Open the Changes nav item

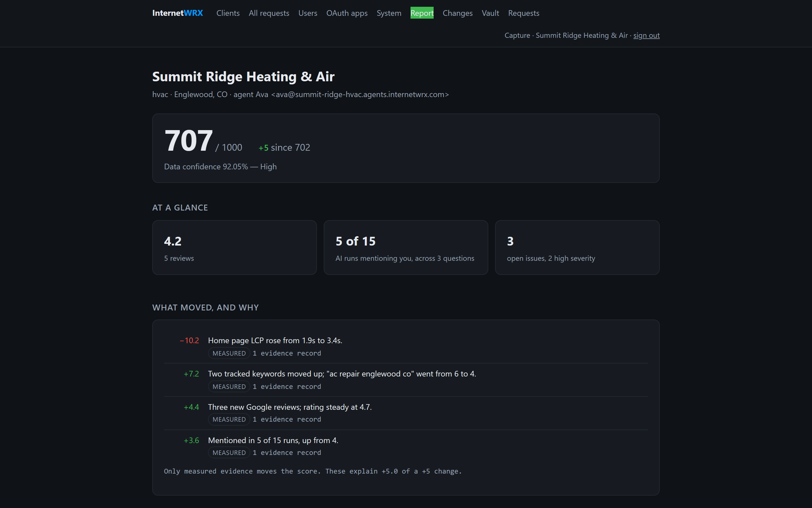pos(457,13)
